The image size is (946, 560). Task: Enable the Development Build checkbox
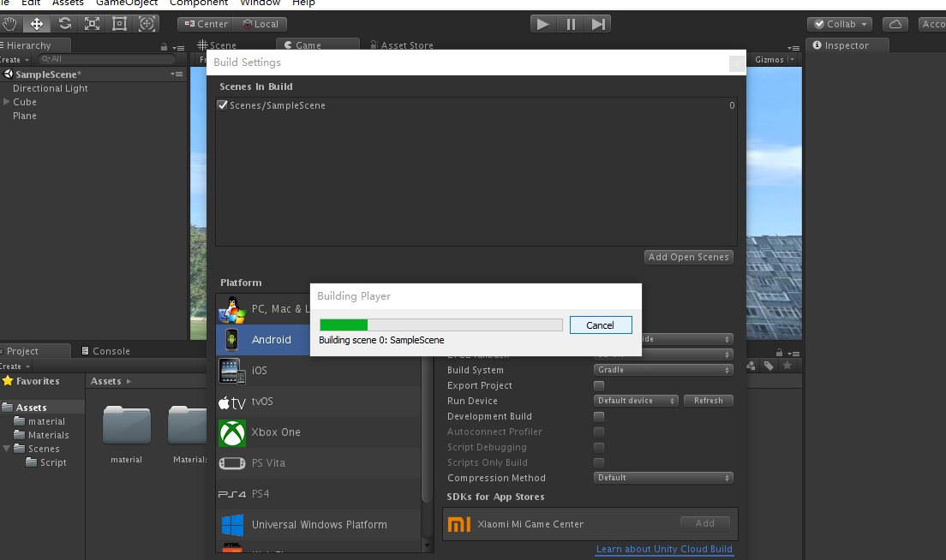[598, 416]
